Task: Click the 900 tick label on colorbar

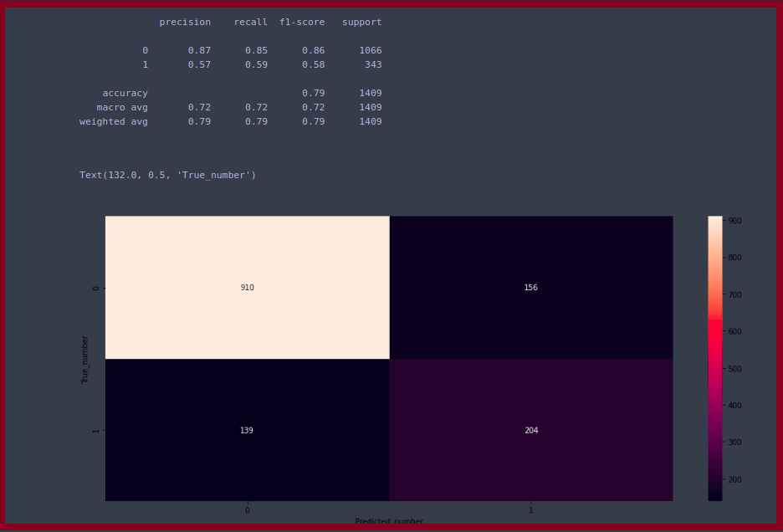Action: coord(736,221)
